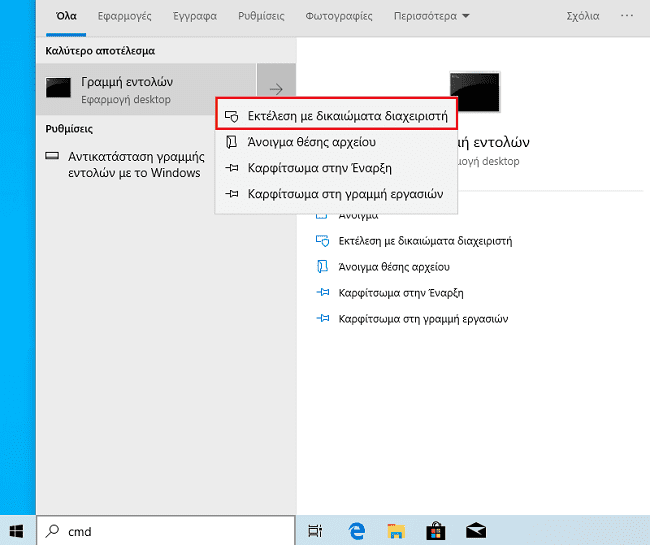Click the magnifier icon in the search box
This screenshot has width=650, height=545.
click(x=52, y=531)
